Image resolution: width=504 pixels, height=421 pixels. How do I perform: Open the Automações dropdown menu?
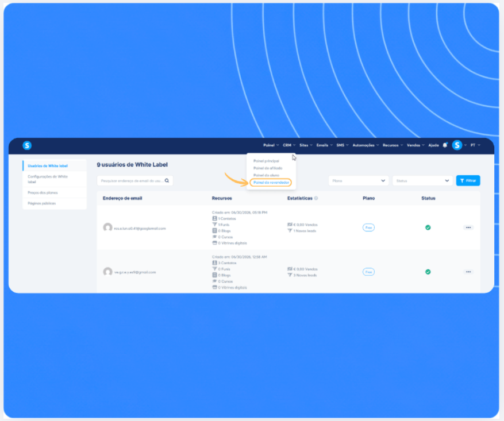366,145
